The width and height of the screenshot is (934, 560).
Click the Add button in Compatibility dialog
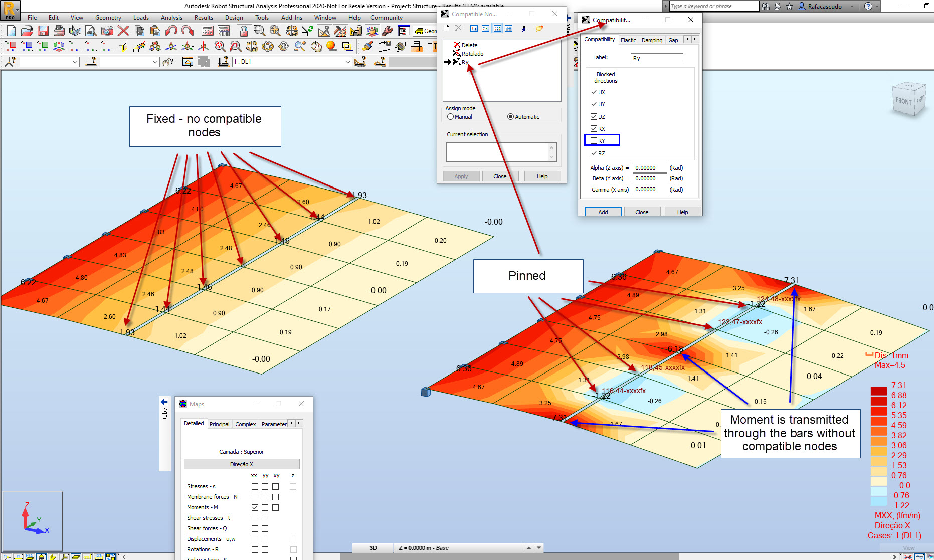(603, 212)
